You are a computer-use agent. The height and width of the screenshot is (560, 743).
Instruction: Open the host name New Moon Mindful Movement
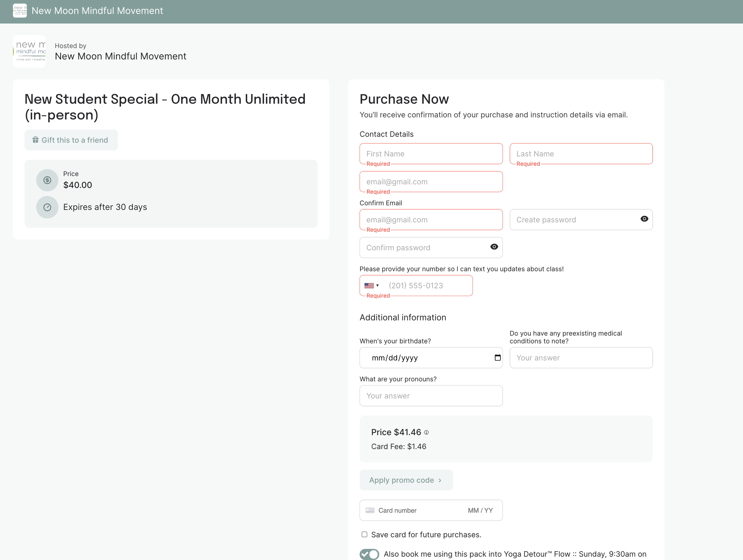point(121,56)
